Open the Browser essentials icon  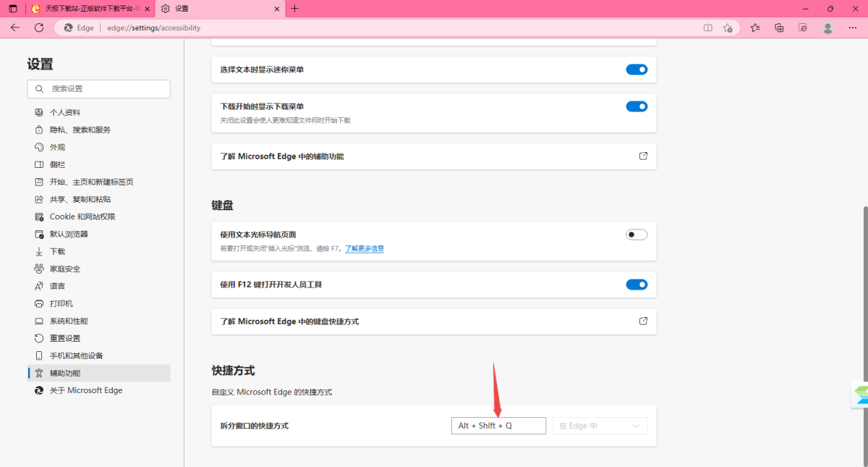coord(803,28)
